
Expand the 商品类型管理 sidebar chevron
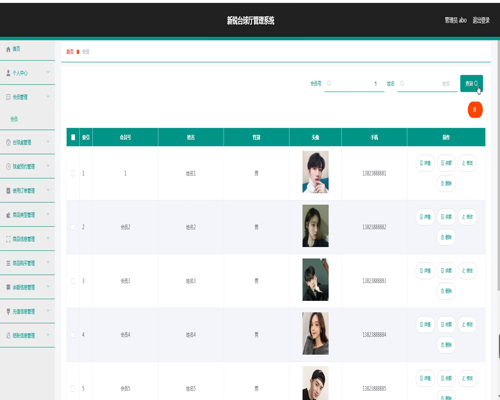coord(48,214)
